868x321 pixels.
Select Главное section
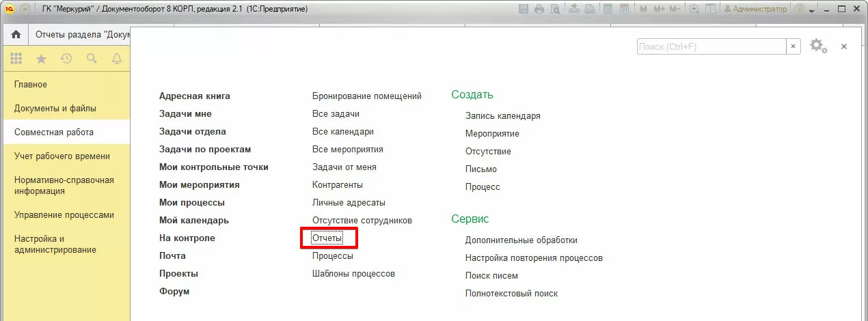(65, 85)
